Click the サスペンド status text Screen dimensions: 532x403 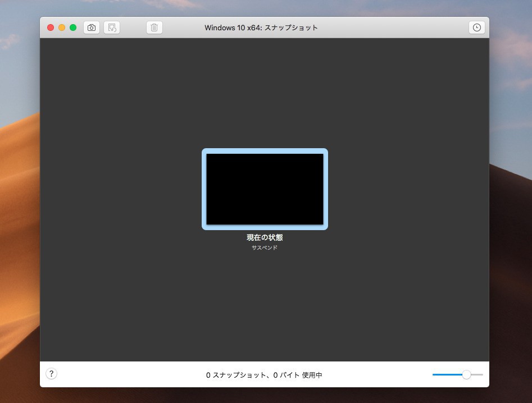click(265, 248)
